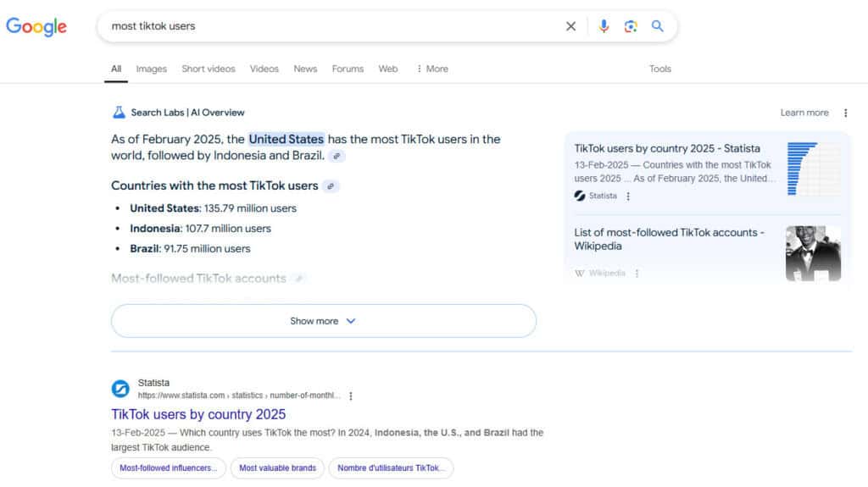868x487 pixels.
Task: Click Statista favicon in search result
Action: pos(120,389)
